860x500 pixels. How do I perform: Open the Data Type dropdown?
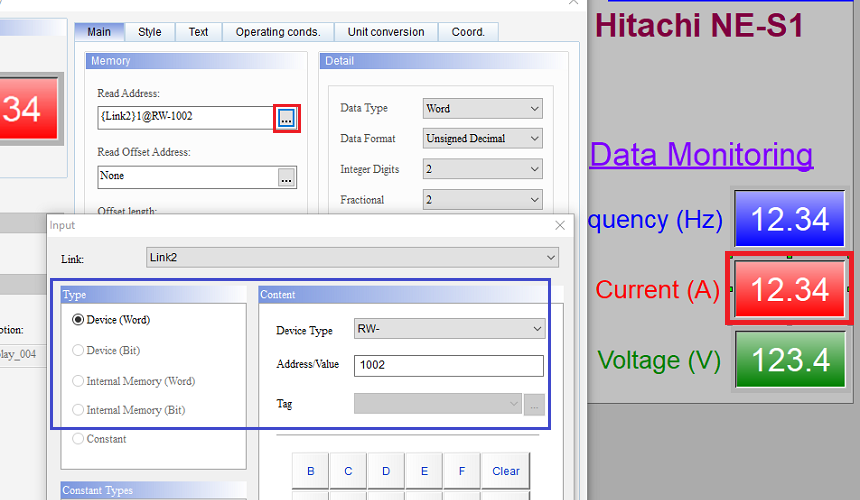(x=483, y=109)
